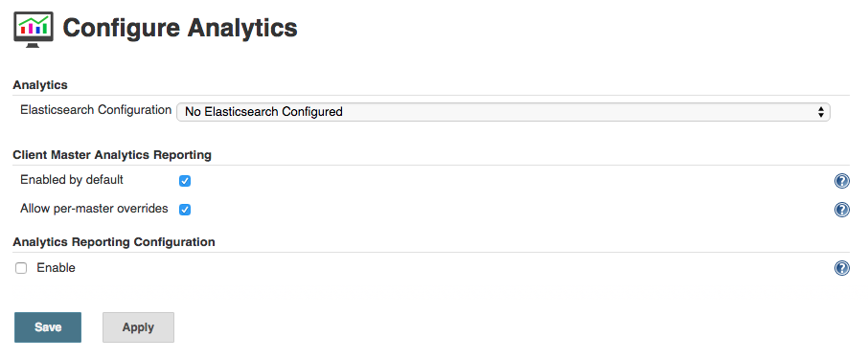
Task: Toggle Allow per-master overrides checkbox
Action: coord(185,210)
